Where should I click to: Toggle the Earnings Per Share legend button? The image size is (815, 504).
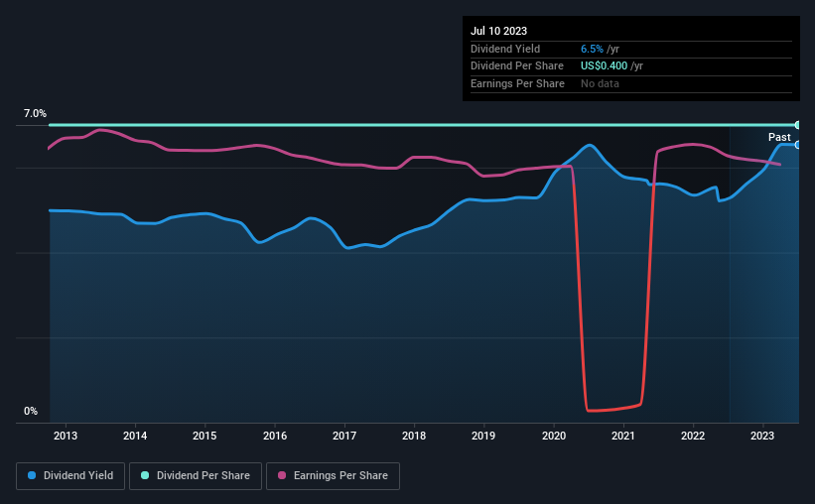pos(333,476)
